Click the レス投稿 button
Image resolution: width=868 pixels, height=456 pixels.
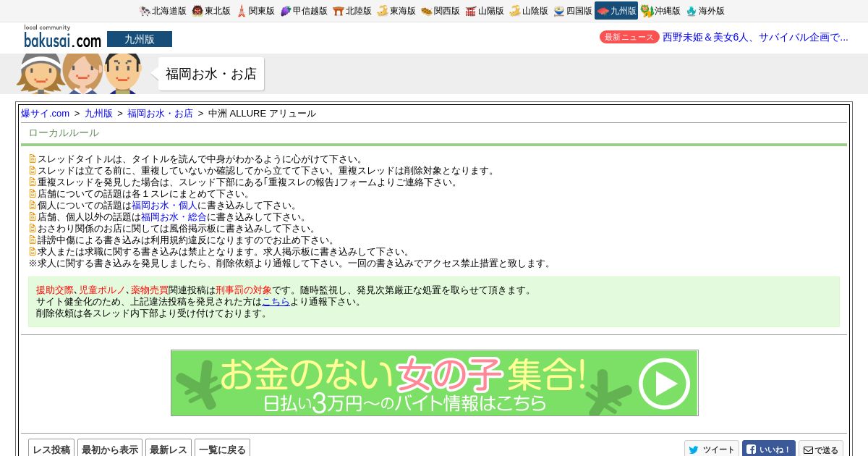(51, 449)
